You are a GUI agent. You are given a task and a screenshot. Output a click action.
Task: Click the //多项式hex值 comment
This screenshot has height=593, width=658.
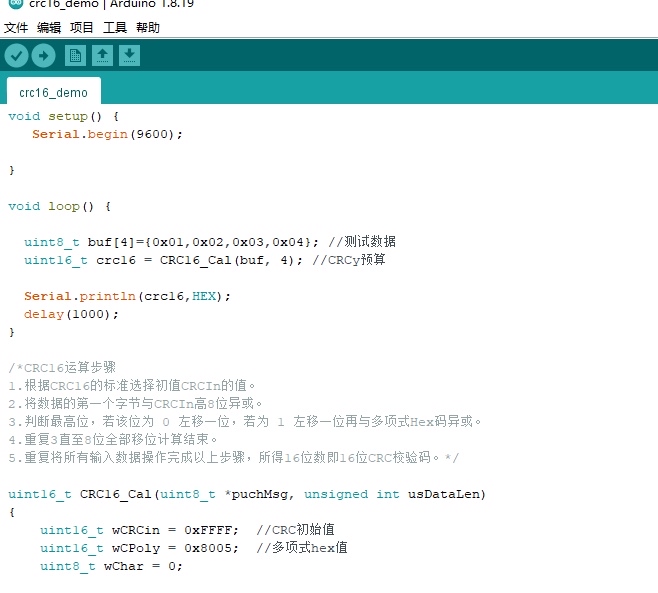(302, 548)
